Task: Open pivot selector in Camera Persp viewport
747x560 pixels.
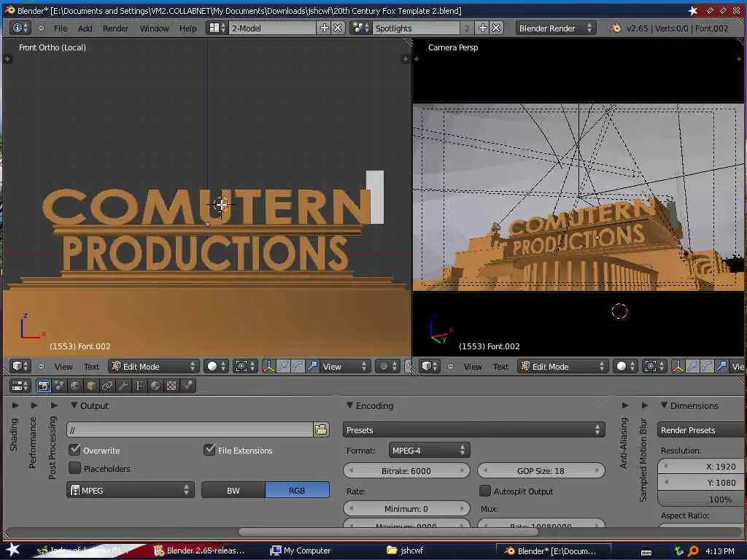Action: pyautogui.click(x=654, y=366)
